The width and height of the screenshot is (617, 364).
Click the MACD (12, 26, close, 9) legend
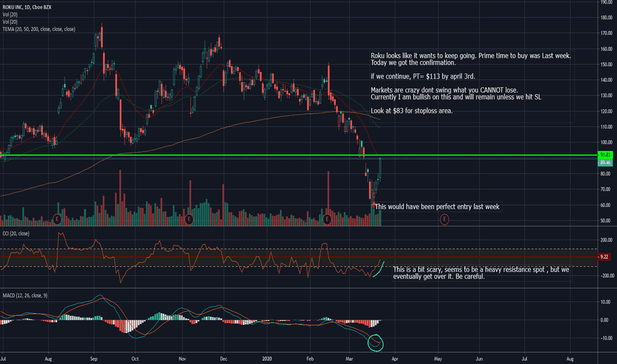tap(24, 295)
